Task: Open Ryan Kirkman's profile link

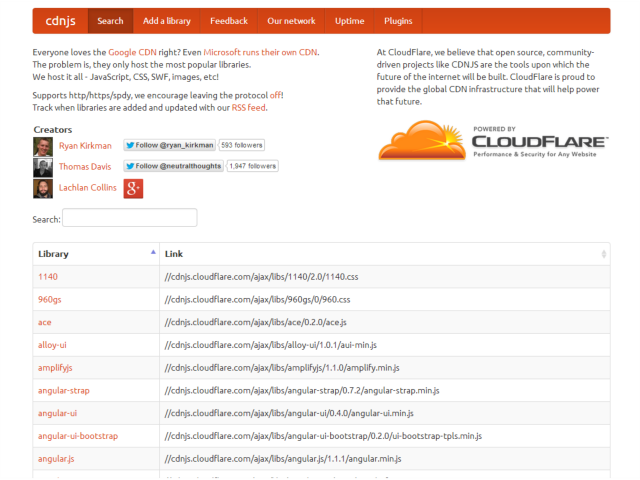Action: point(85,146)
